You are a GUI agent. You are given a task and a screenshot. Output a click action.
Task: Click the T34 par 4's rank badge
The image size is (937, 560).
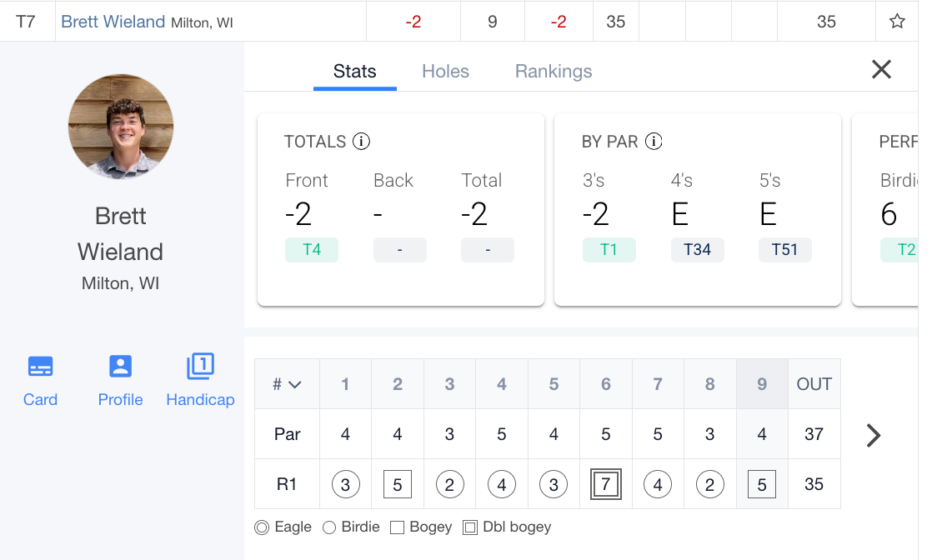coord(698,250)
